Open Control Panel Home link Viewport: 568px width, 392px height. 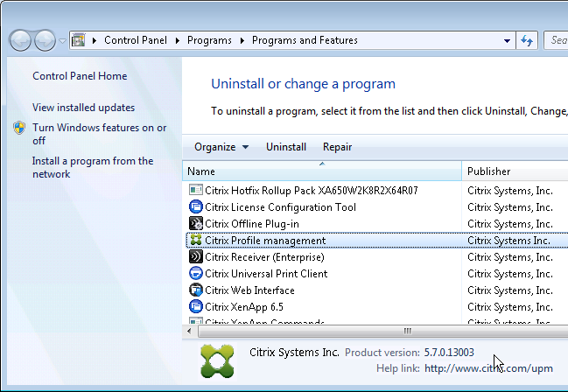click(x=80, y=76)
